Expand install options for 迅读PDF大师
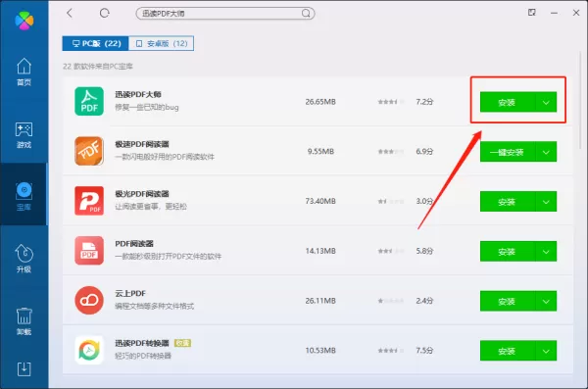Image resolution: width=588 pixels, height=389 pixels. [546, 102]
